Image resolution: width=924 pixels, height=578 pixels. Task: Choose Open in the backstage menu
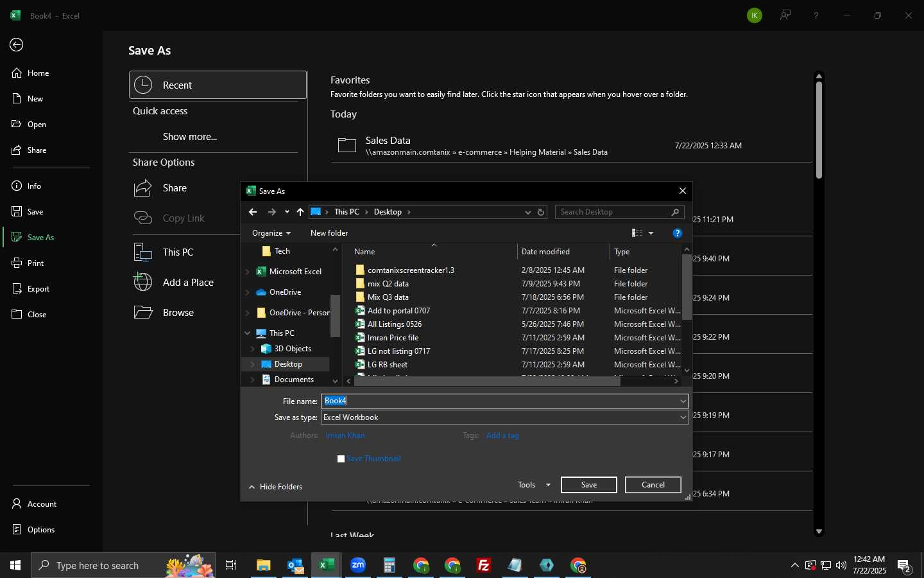click(37, 125)
